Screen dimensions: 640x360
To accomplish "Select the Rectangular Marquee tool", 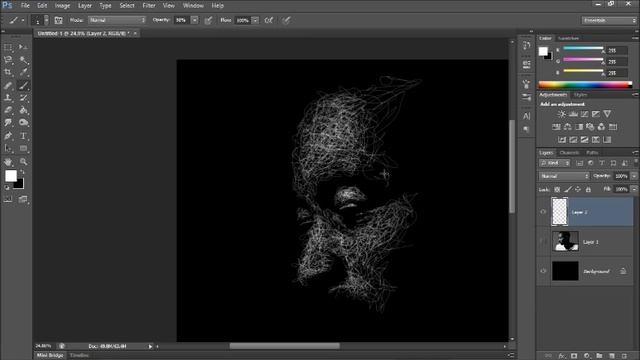I will [8, 47].
